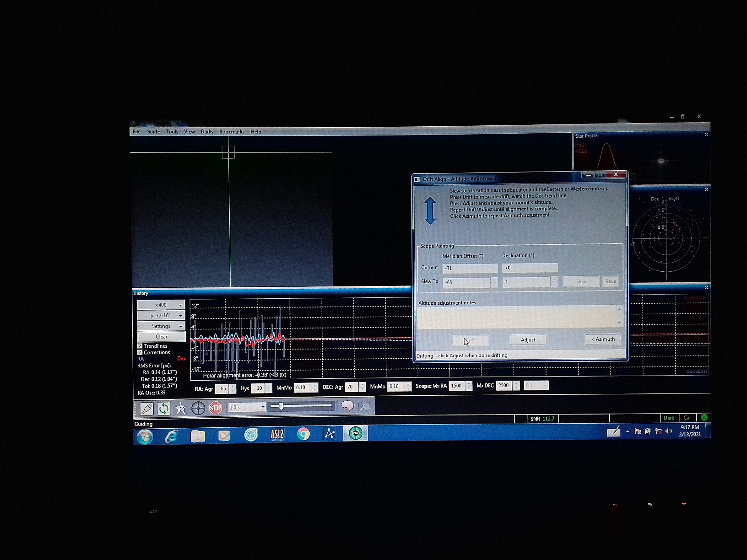The height and width of the screenshot is (560, 747).
Task: Click the green status light in PHD2 status bar
Action: coord(704,417)
